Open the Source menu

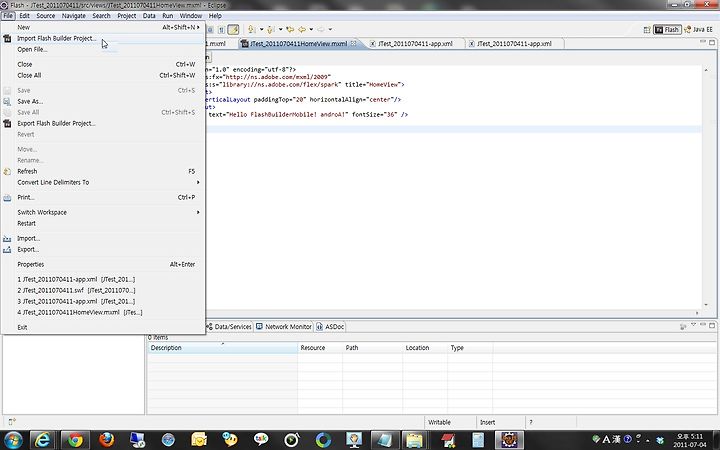click(45, 16)
